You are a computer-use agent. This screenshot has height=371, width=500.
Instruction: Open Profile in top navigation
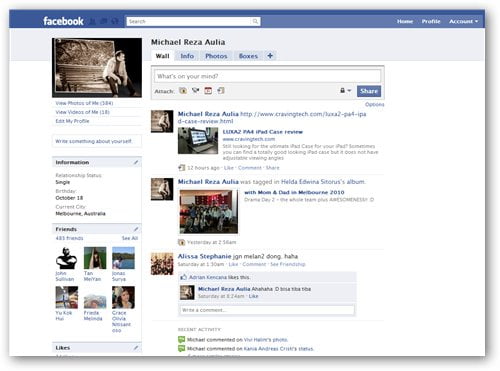click(431, 21)
